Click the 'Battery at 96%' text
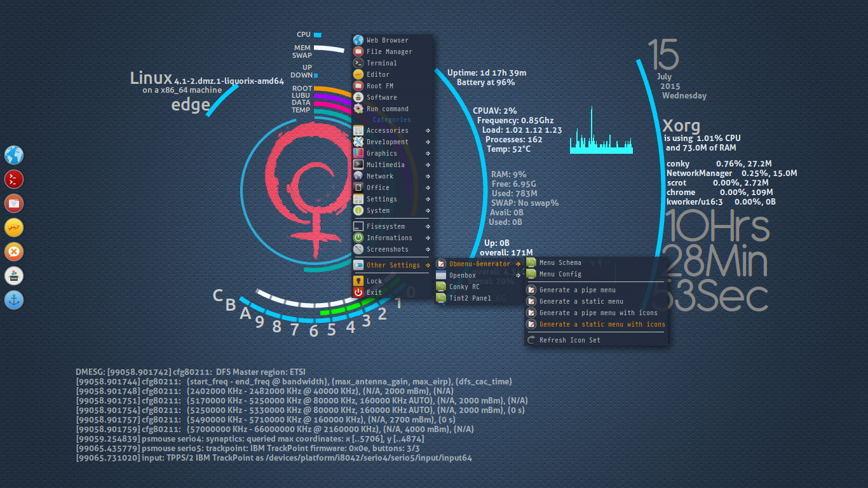 point(486,83)
